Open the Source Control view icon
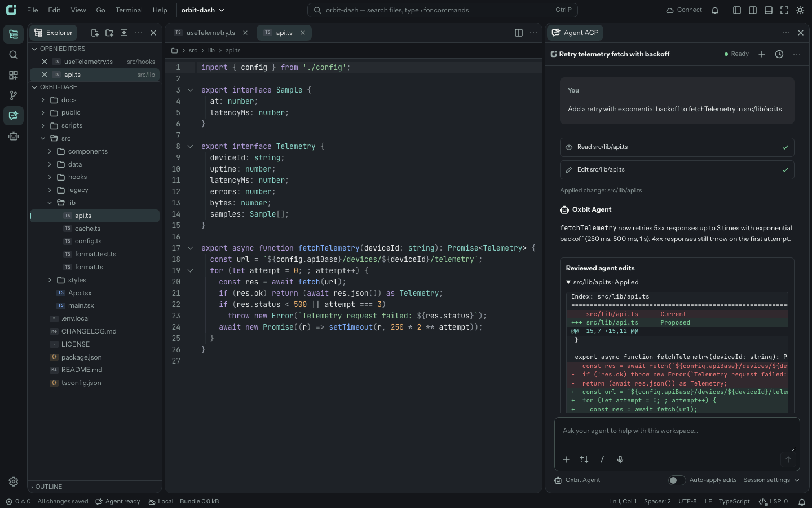This screenshot has width=812, height=508. coord(14,95)
